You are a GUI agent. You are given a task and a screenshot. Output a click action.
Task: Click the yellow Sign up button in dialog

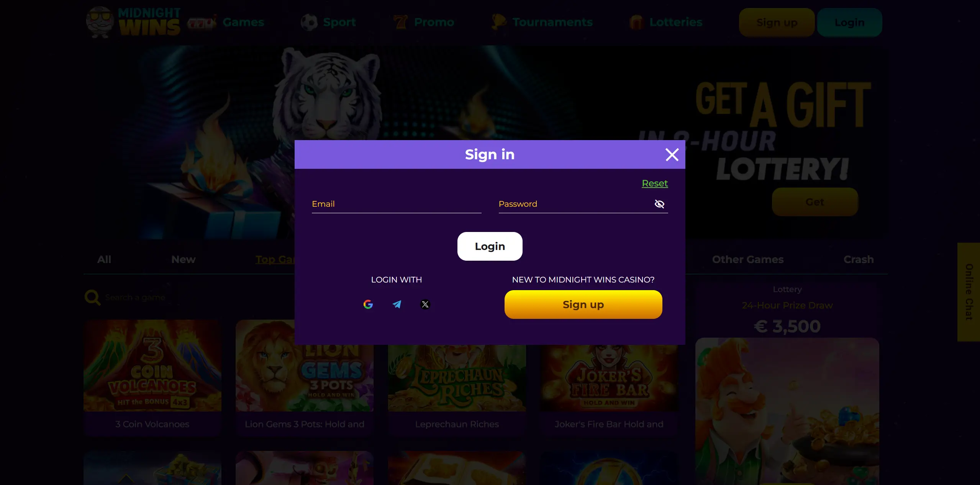click(583, 304)
